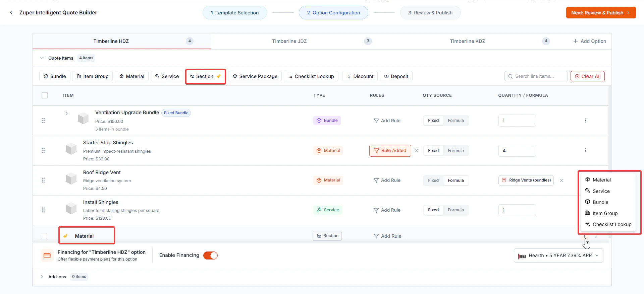Click Material type badge on Starter Strip Shingles
644x294 pixels.
tap(328, 151)
